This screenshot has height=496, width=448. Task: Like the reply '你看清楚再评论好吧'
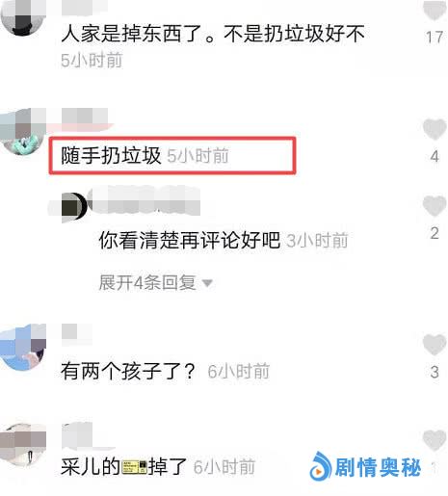[x=435, y=206]
